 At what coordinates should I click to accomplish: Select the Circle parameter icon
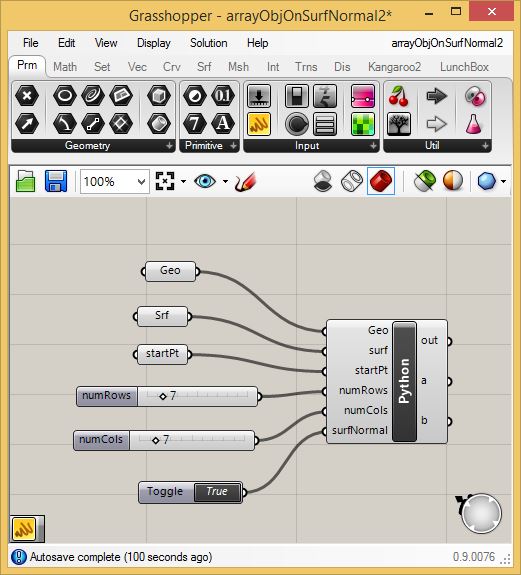pyautogui.click(x=65, y=96)
